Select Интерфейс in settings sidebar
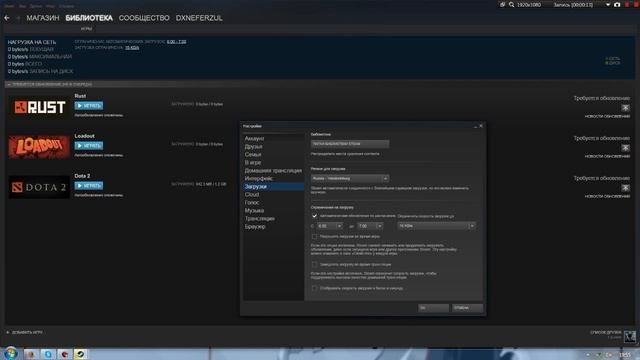 (x=258, y=178)
